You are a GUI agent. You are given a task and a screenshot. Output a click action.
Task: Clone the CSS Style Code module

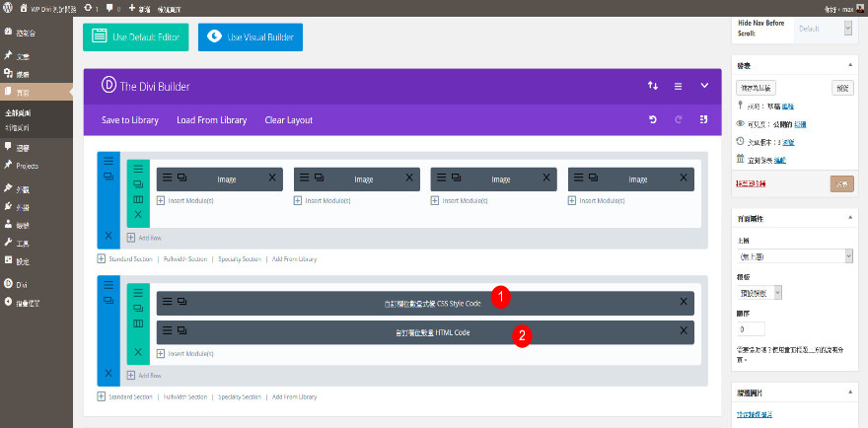[x=181, y=302]
